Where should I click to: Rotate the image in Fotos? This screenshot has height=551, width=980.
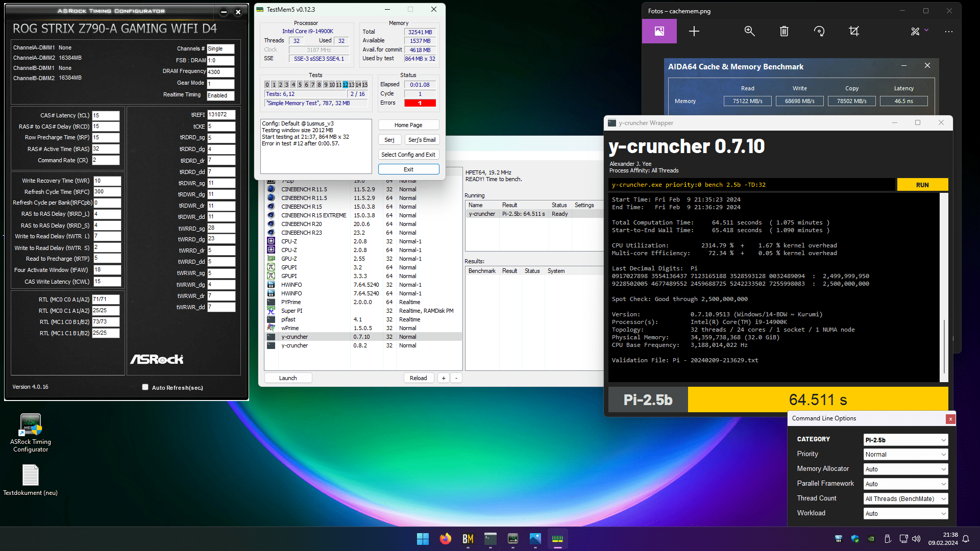pyautogui.click(x=819, y=32)
